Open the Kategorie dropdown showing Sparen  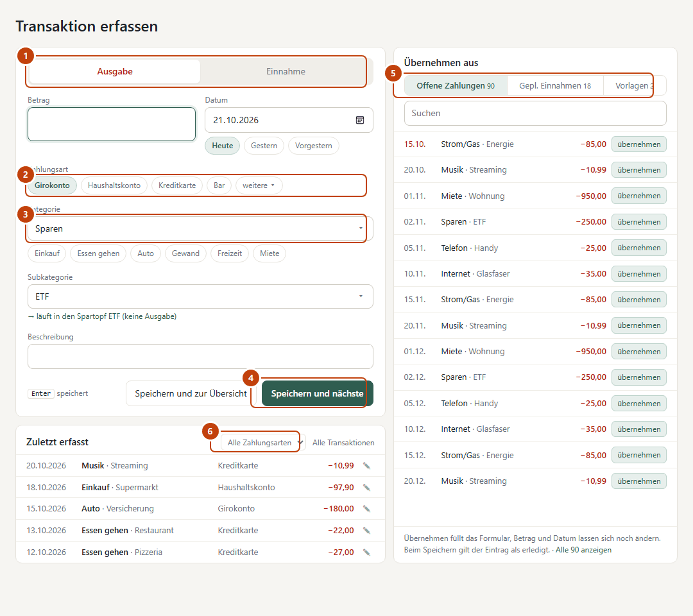[x=200, y=229]
